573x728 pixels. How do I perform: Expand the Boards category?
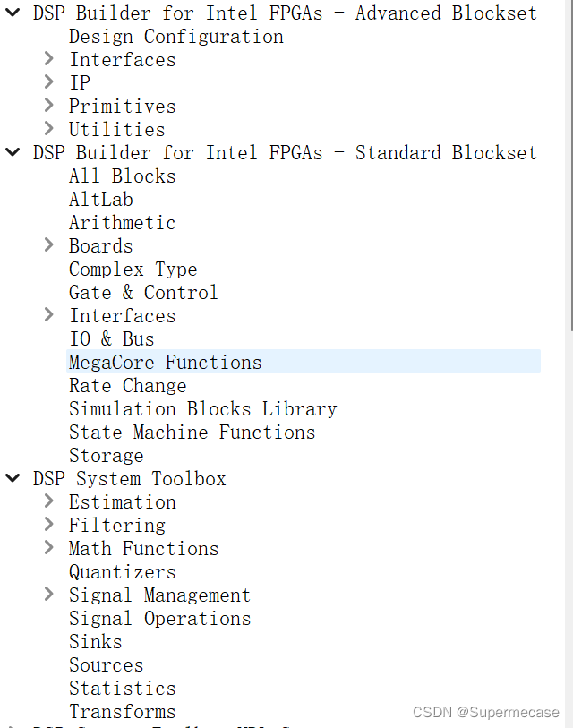[x=49, y=245]
